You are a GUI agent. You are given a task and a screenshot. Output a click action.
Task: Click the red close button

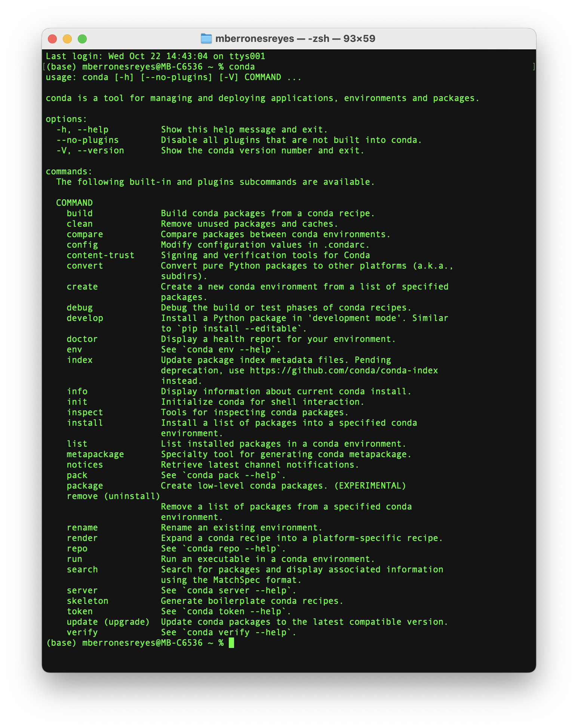point(52,38)
